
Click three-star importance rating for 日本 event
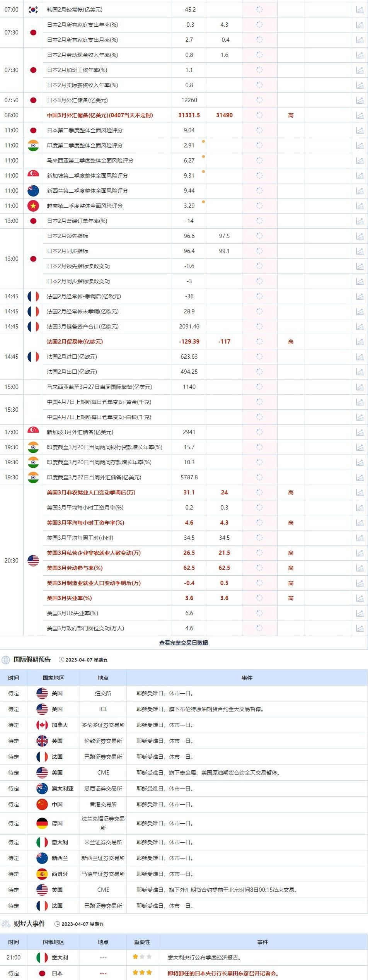(x=142, y=972)
